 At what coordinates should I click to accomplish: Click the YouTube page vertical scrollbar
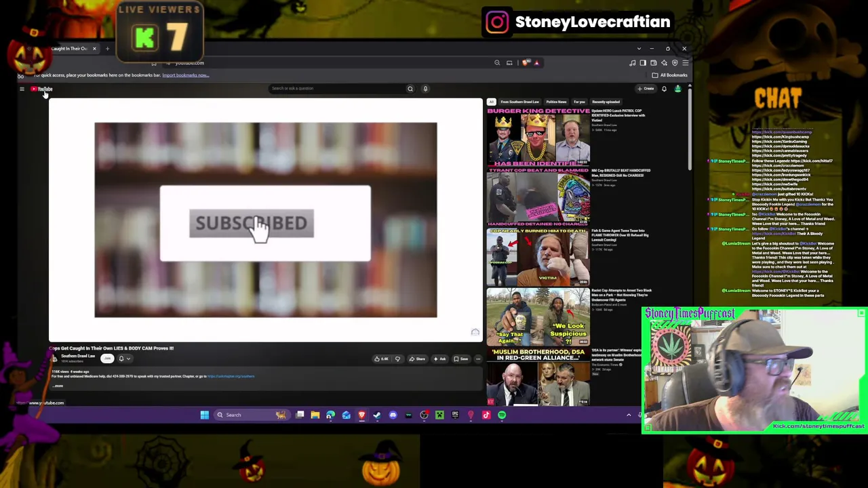[689, 129]
